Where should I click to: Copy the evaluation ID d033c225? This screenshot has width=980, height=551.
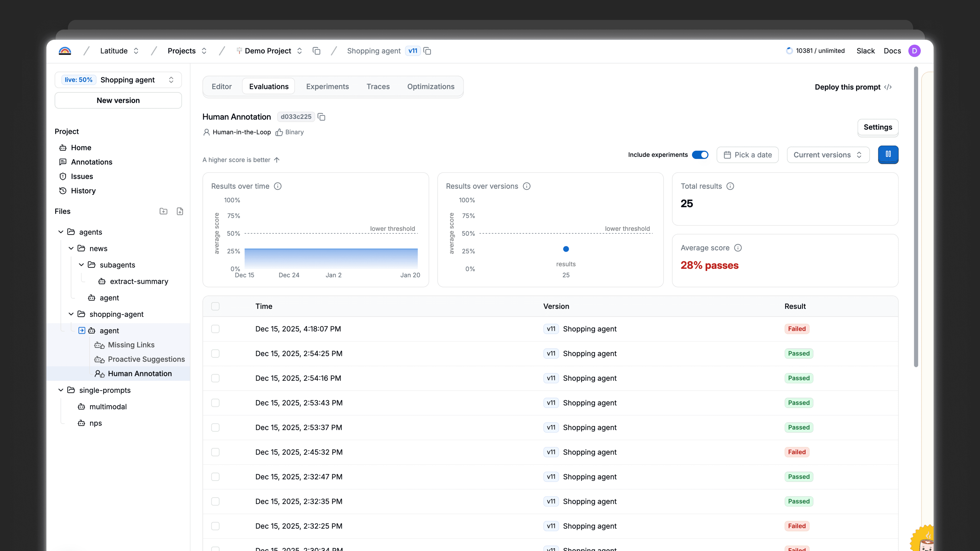(x=322, y=117)
